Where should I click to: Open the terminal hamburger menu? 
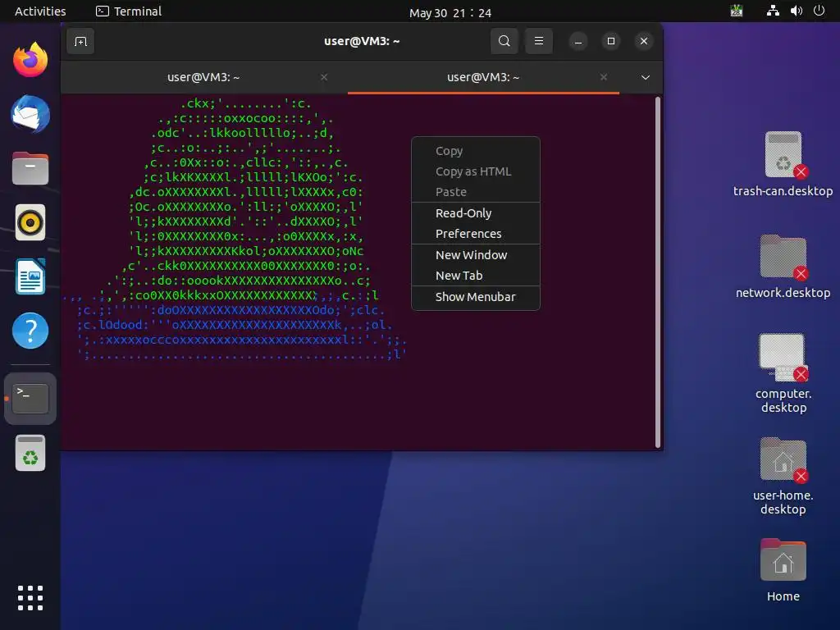[539, 41]
